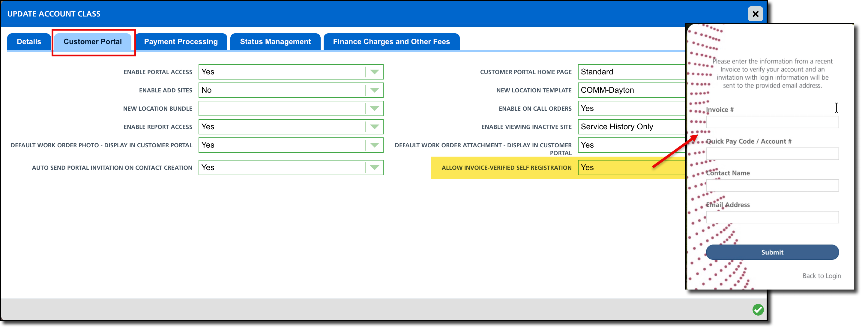This screenshot has width=868, height=327.
Task: Click the Contact Name input box
Action: 772,185
